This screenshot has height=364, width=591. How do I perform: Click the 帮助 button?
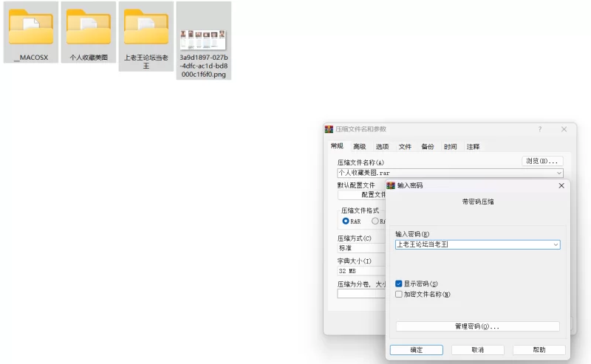(x=539, y=350)
